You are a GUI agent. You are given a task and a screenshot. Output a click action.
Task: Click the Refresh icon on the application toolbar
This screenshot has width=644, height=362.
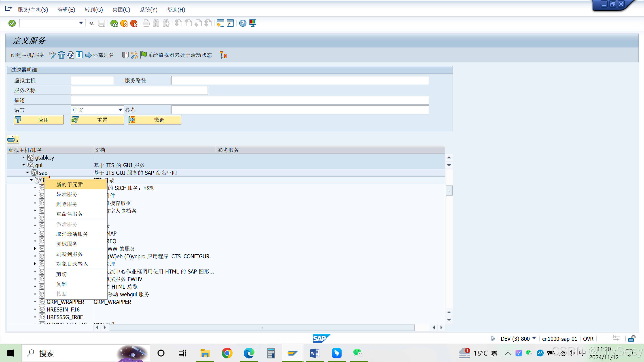coord(71,55)
